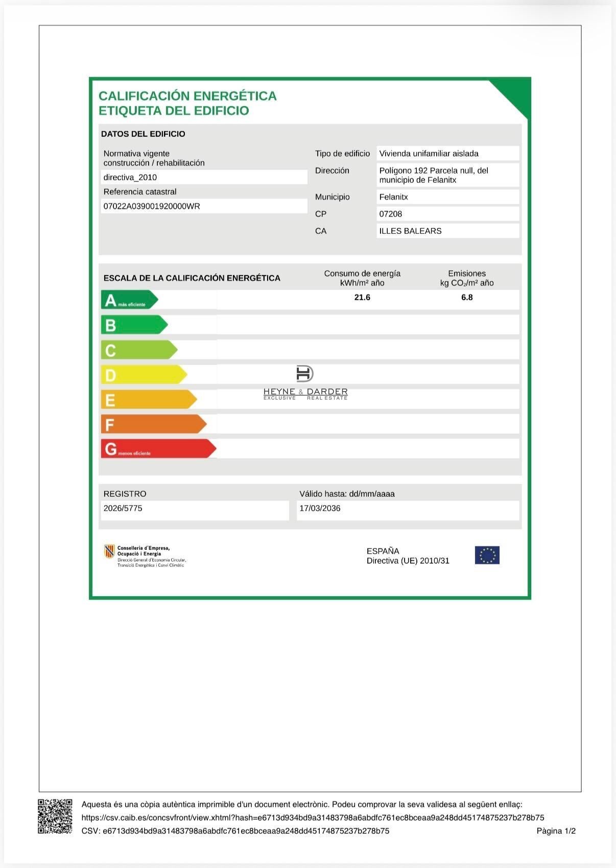Click the European Union flag icon
Viewport: 616px width, 868px height.
[x=487, y=555]
